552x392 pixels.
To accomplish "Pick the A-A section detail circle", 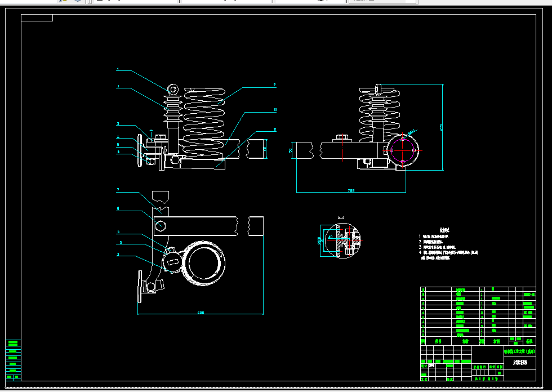I will (343, 240).
